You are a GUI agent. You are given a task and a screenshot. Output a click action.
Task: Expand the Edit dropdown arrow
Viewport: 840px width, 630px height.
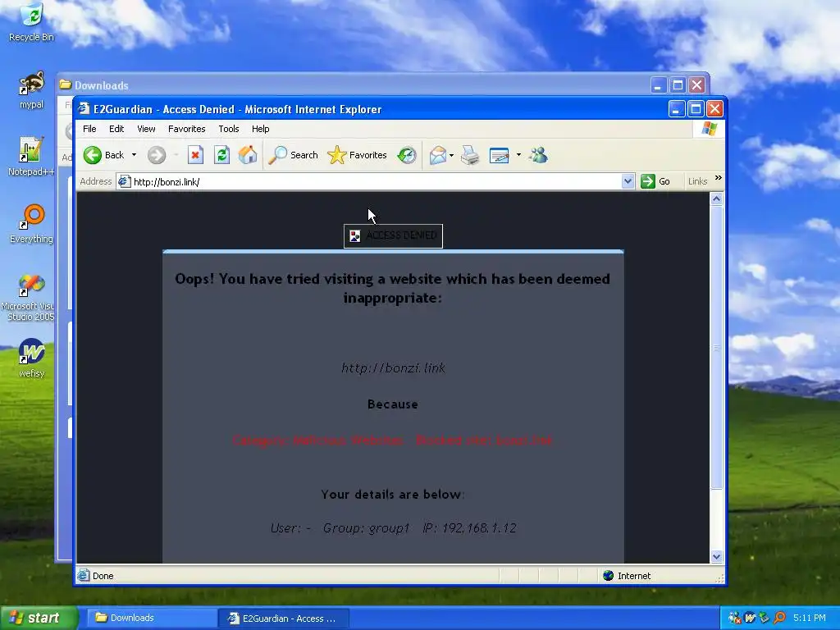[x=518, y=155]
